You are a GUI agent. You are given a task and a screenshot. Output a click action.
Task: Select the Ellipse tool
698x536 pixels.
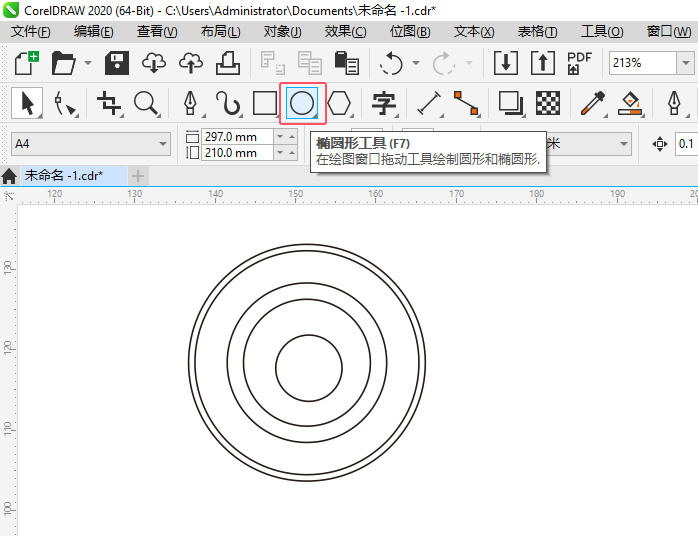(x=302, y=103)
